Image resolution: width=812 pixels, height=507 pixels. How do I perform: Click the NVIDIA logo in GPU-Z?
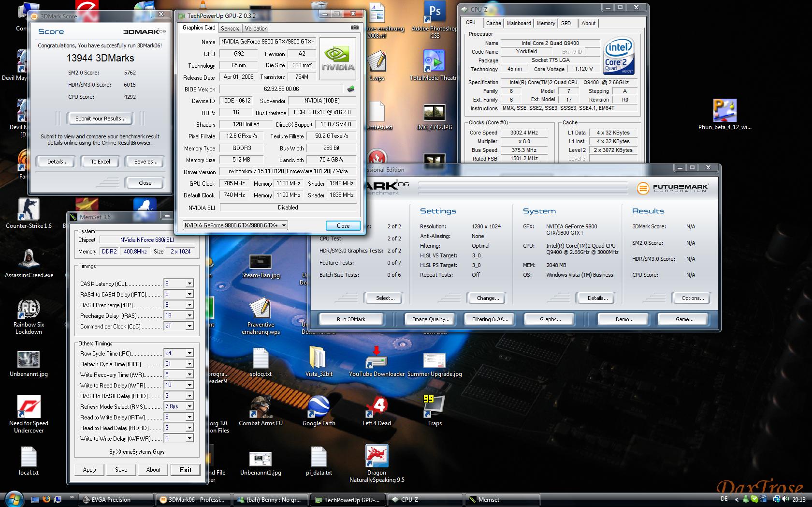click(338, 59)
